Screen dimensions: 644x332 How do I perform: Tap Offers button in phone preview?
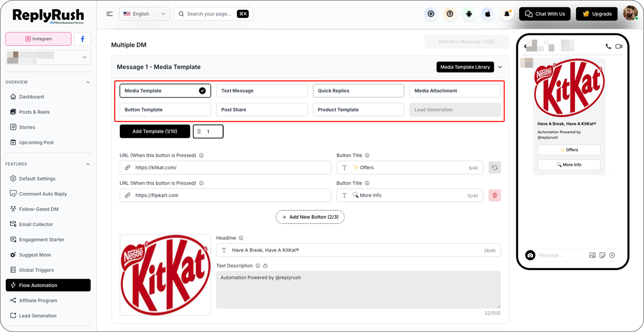pyautogui.click(x=569, y=150)
